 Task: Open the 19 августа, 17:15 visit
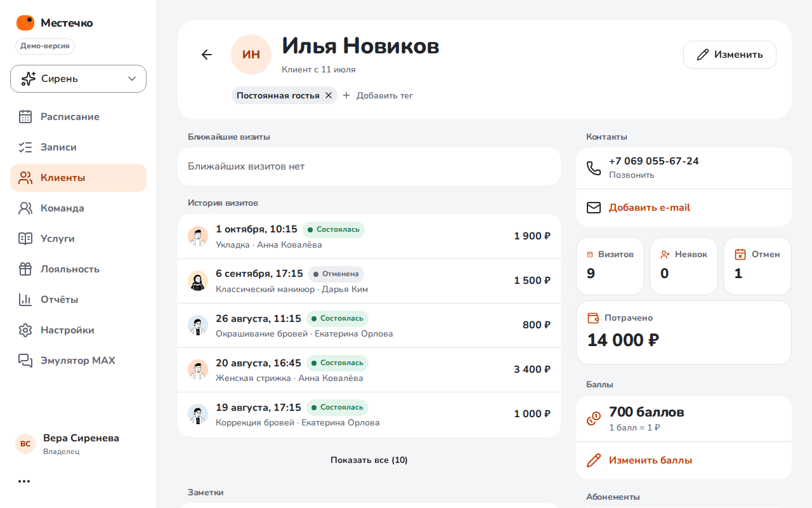tap(369, 414)
